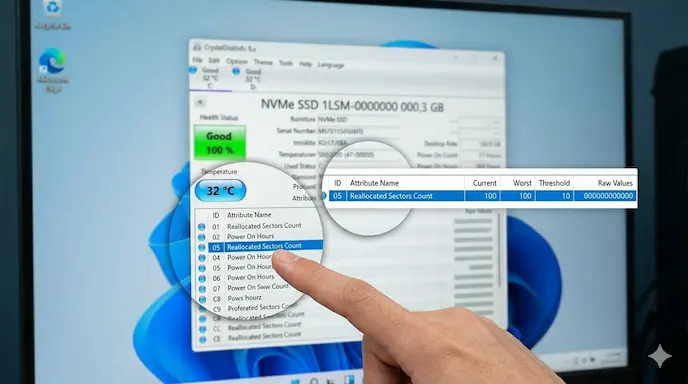Click status orb of row 04

click(x=202, y=258)
